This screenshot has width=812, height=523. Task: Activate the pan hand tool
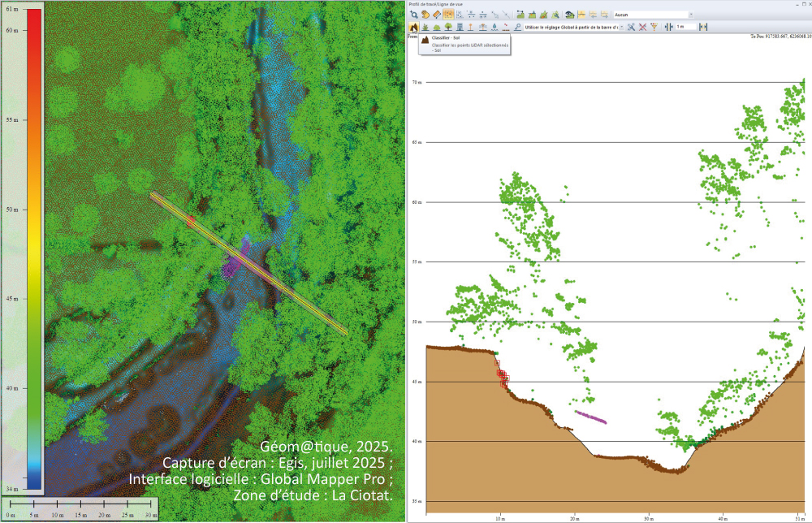(425, 14)
